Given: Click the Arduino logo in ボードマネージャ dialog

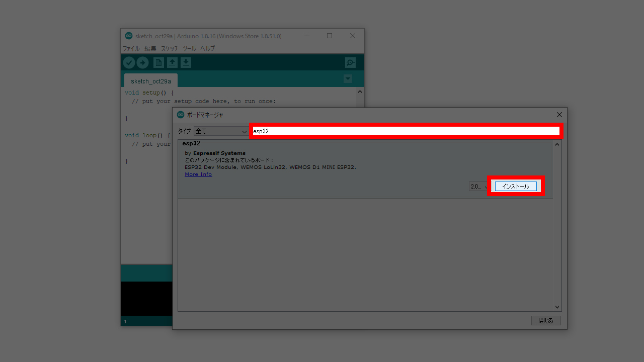Looking at the screenshot, I should coord(181,115).
